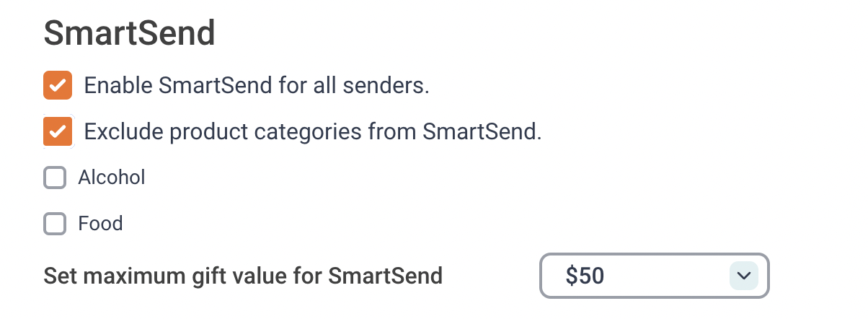Image resolution: width=868 pixels, height=319 pixels.
Task: Click the Alcohol label text
Action: pos(112,178)
